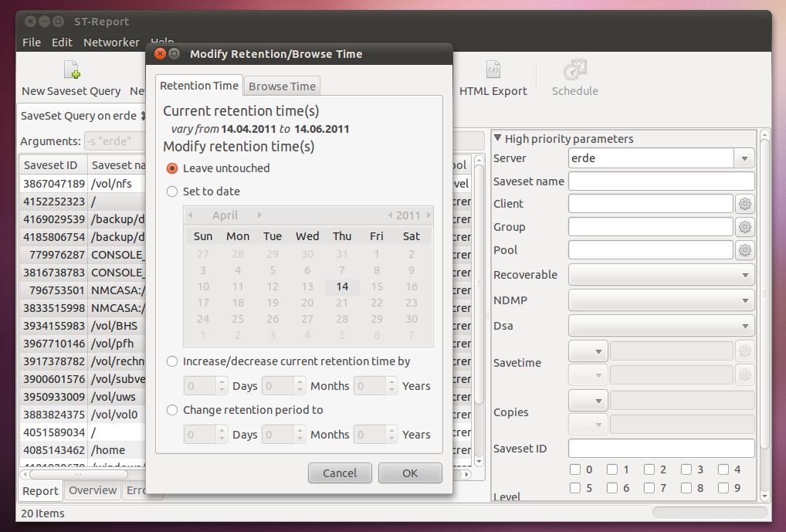This screenshot has height=532, width=786.
Task: Pick day 21 in the calendar
Action: click(x=342, y=303)
